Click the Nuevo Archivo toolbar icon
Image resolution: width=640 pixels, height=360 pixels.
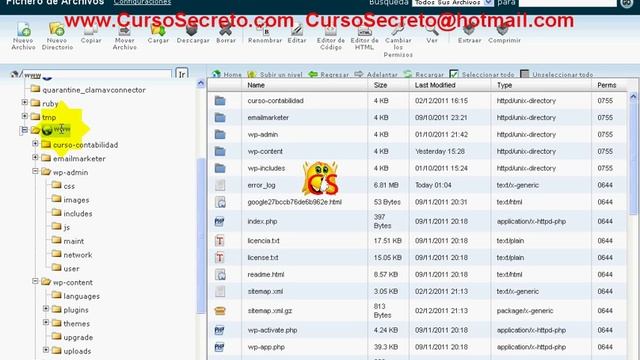pos(23,30)
